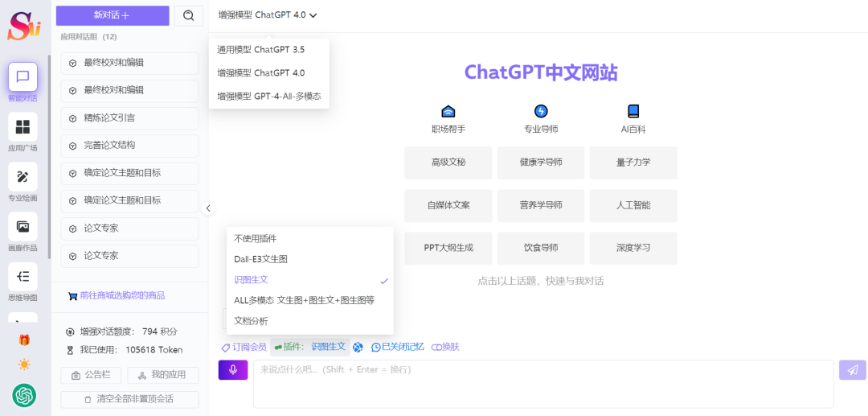Select the 营养学导师 topic card
This screenshot has width=868, height=416.
click(x=541, y=205)
